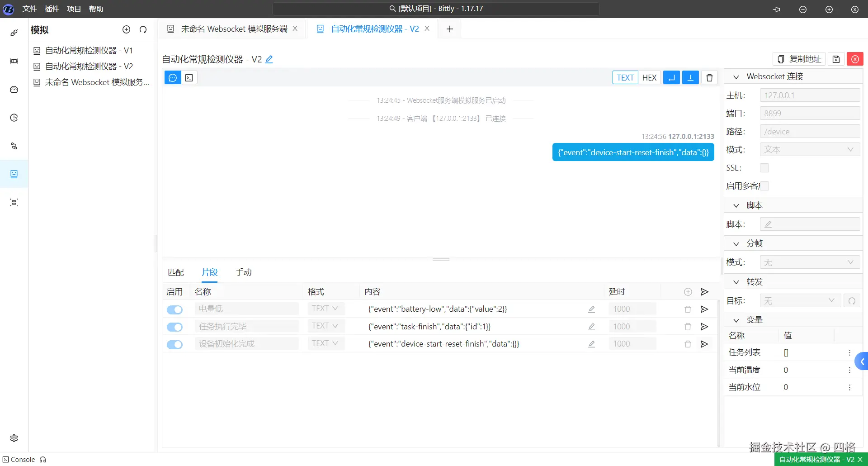This screenshot has width=868, height=466.
Task: Refresh the 转发 target list
Action: [x=852, y=301]
